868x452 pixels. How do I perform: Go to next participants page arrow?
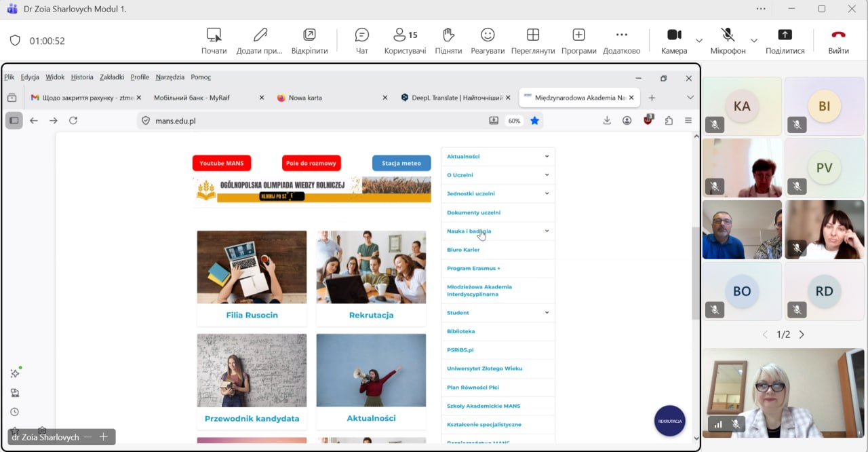coord(802,335)
